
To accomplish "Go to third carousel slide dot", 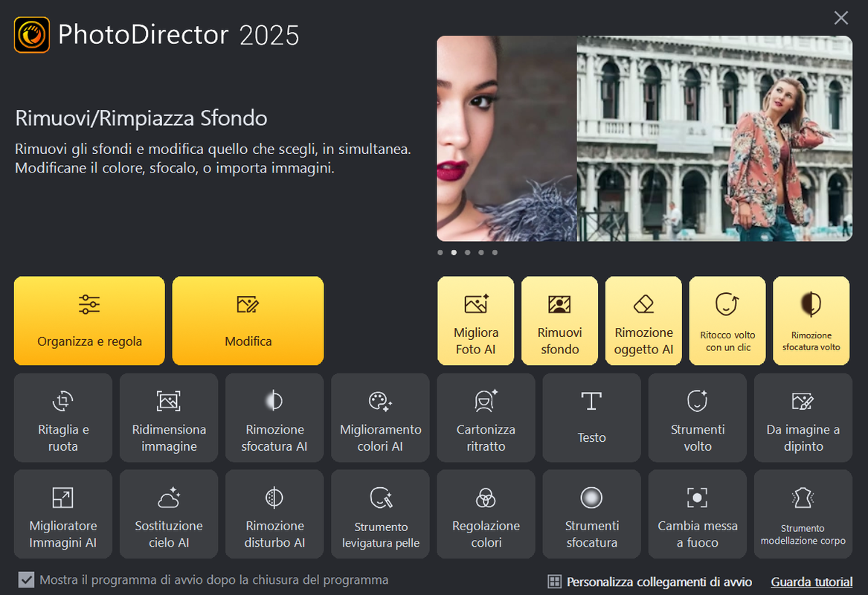I will tap(468, 252).
